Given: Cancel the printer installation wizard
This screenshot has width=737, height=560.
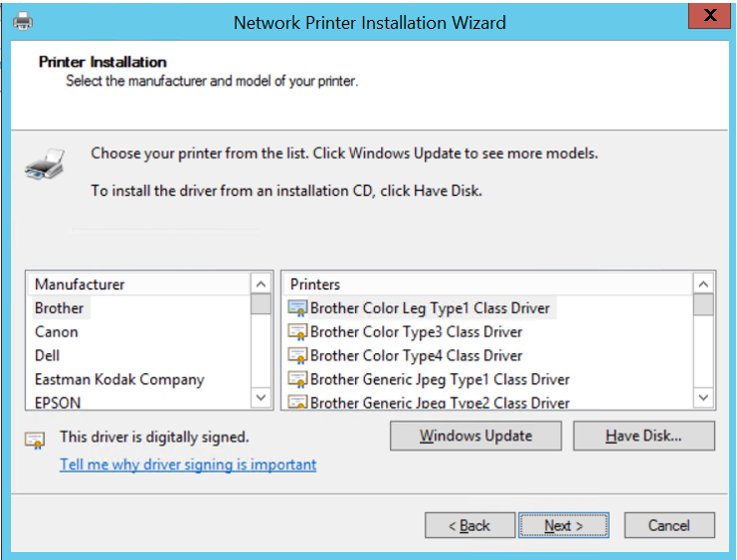Looking at the screenshot, I should point(668,525).
